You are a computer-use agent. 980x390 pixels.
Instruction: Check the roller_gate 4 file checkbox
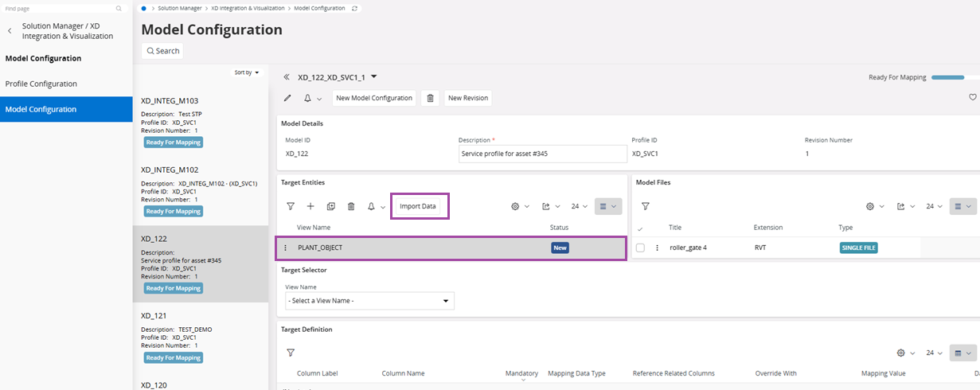(640, 248)
